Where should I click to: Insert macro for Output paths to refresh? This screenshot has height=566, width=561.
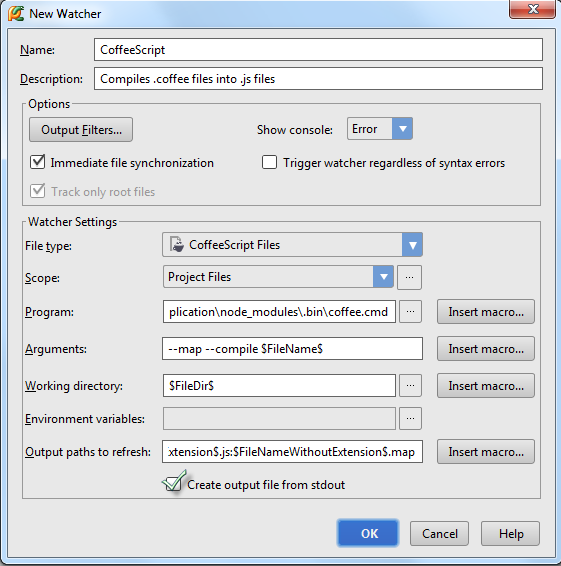coord(486,452)
